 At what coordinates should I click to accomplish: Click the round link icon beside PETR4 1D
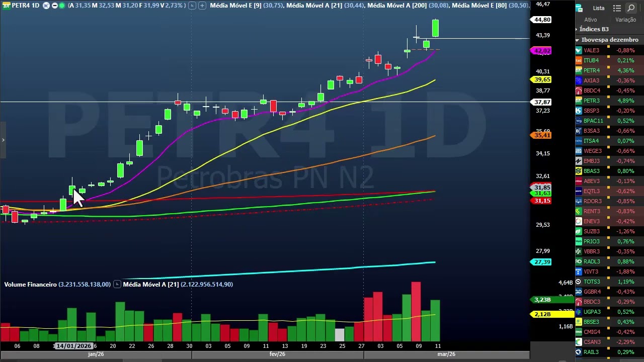pos(46,6)
